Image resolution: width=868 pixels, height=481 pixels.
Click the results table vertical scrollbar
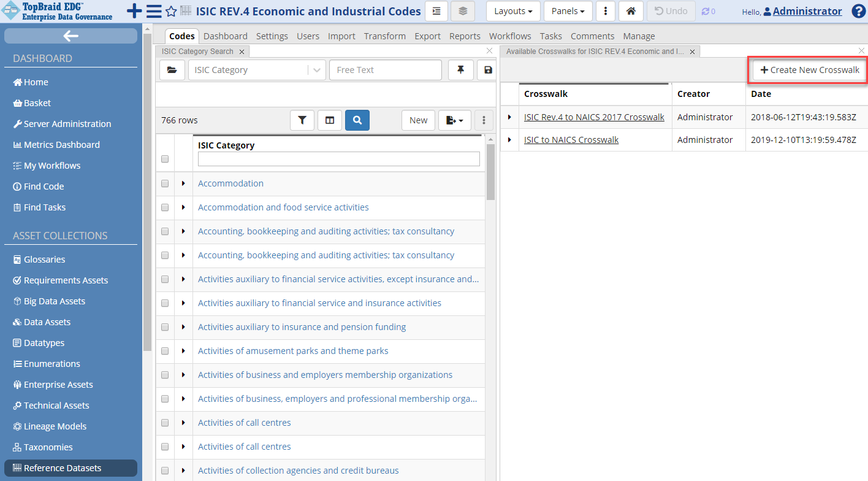(491, 172)
